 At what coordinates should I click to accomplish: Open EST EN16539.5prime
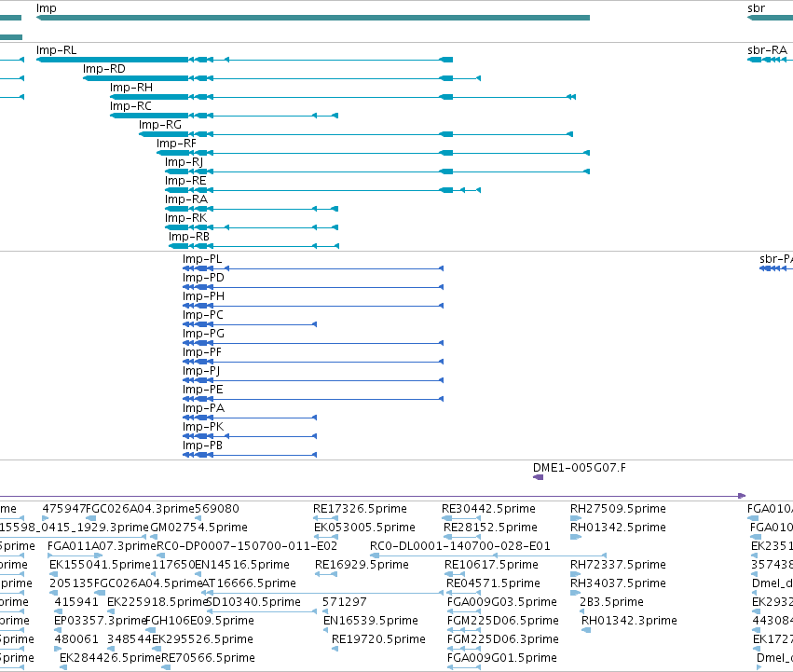370,622
